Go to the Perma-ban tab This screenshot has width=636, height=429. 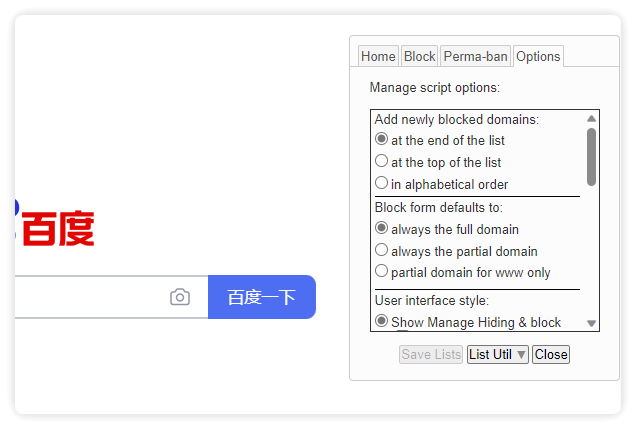(x=475, y=56)
